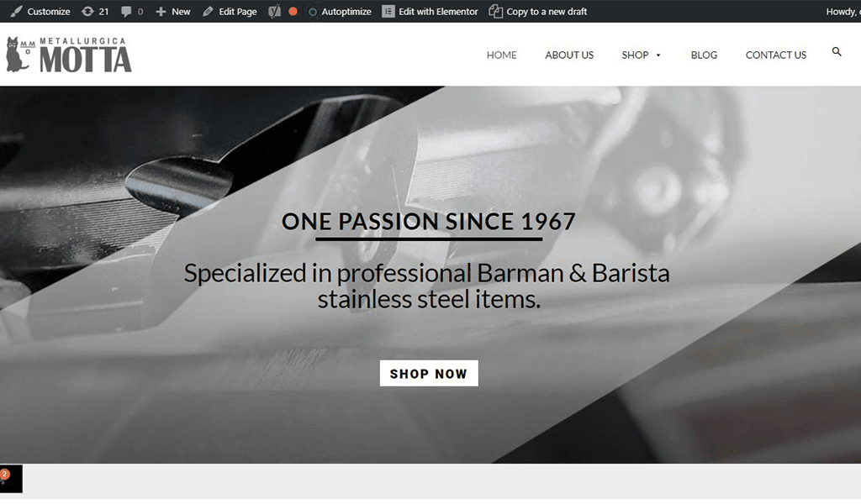Open the site search magnifier

click(x=837, y=51)
